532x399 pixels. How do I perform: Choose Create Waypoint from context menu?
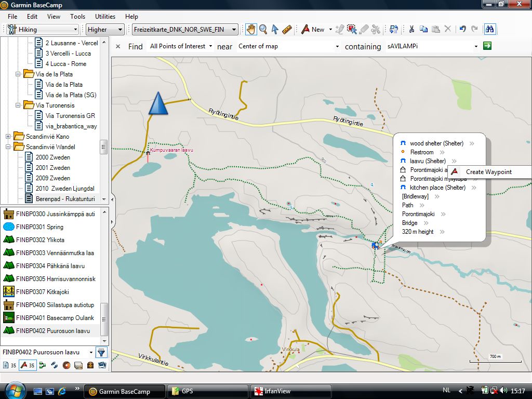pos(488,172)
